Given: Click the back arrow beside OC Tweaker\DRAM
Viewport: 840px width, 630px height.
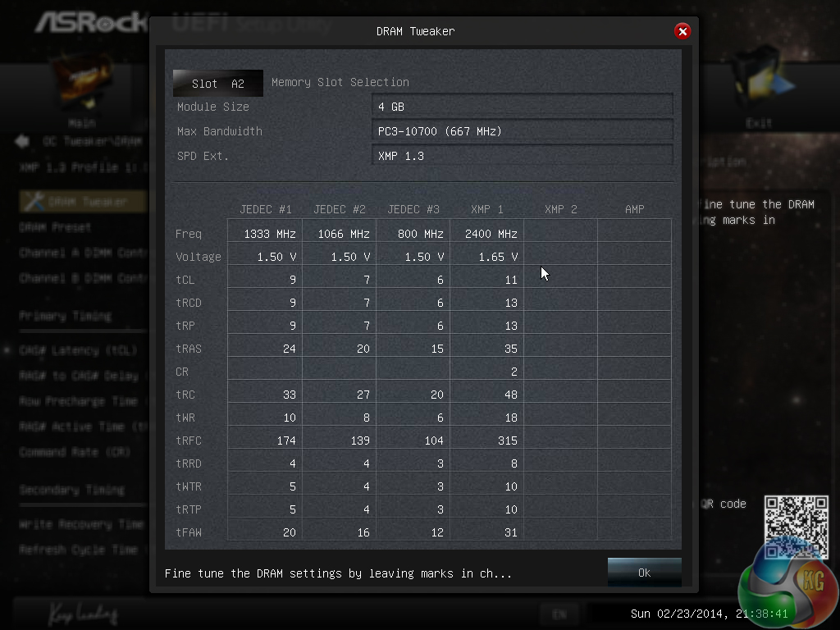Looking at the screenshot, I should (x=22, y=141).
